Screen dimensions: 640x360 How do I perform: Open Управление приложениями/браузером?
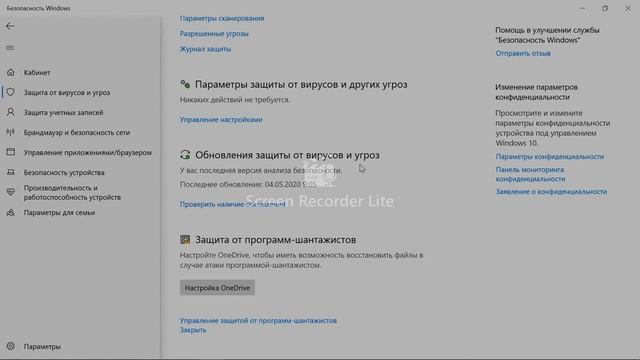[x=88, y=152]
